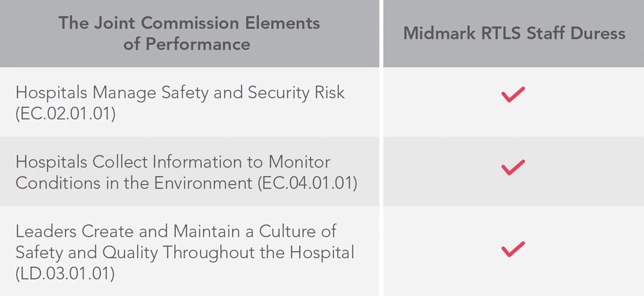Select the line "Leaders Create and Maintain a Culture of"
644x296 pixels.
(176, 232)
